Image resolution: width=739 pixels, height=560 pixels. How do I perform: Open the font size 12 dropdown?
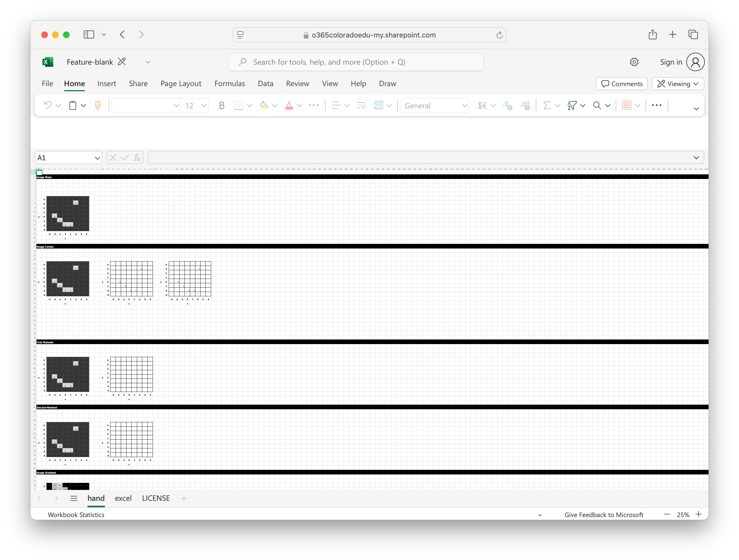203,106
